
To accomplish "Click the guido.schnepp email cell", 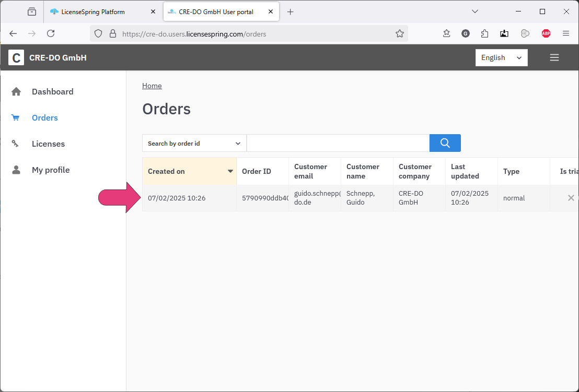I will coord(315,198).
